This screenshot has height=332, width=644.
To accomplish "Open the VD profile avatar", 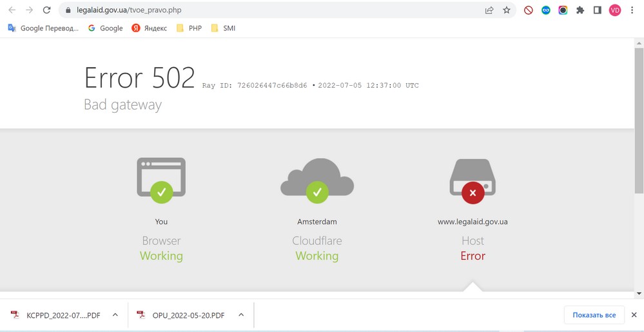I will click(615, 10).
